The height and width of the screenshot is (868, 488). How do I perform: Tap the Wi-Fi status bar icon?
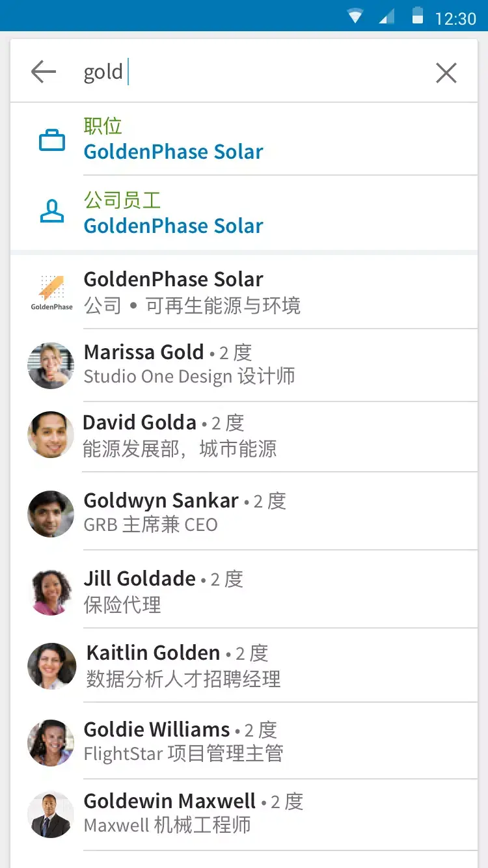[x=355, y=16]
